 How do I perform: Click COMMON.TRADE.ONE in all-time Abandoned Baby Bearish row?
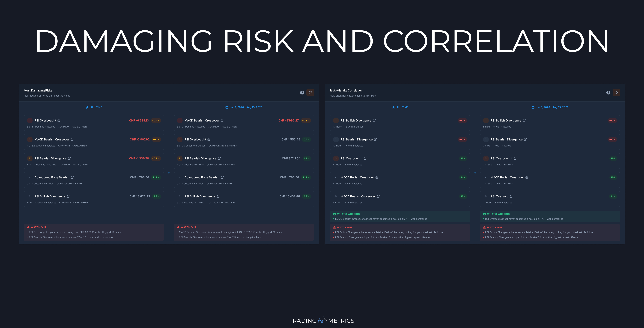pyautogui.click(x=69, y=184)
